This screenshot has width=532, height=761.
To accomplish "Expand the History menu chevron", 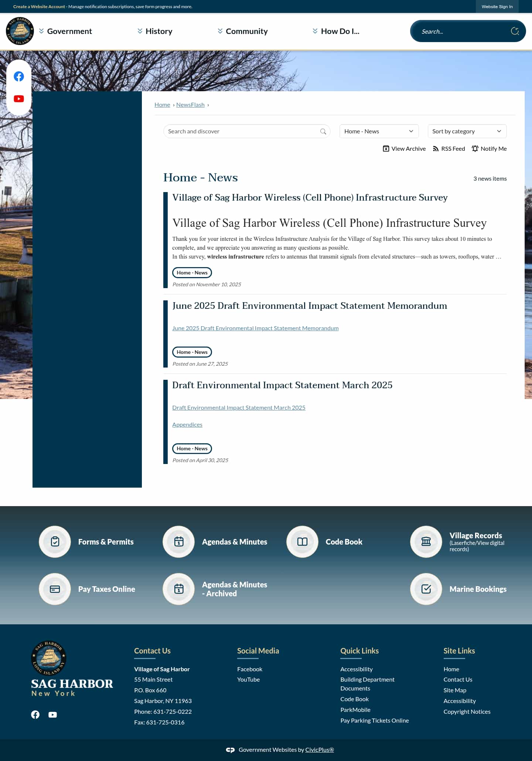I will (x=140, y=31).
